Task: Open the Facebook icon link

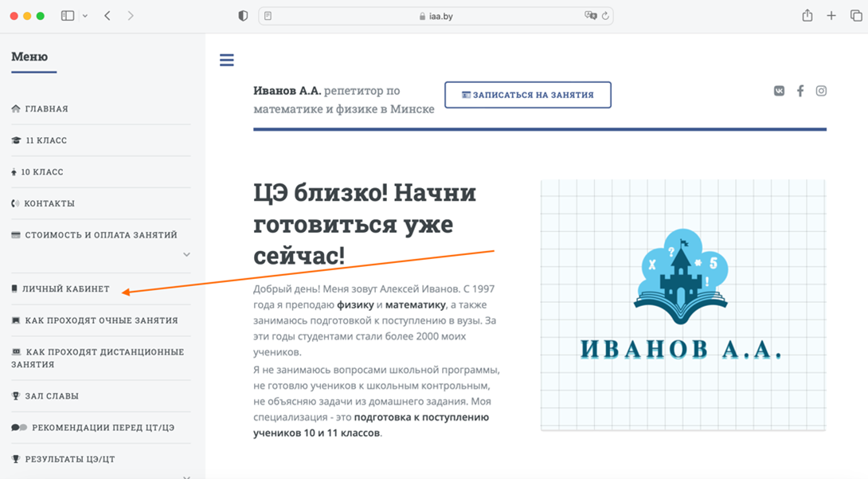Action: (800, 91)
